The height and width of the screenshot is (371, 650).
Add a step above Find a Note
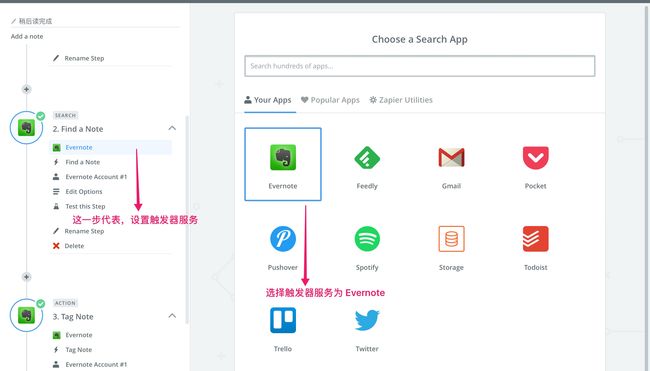click(27, 89)
